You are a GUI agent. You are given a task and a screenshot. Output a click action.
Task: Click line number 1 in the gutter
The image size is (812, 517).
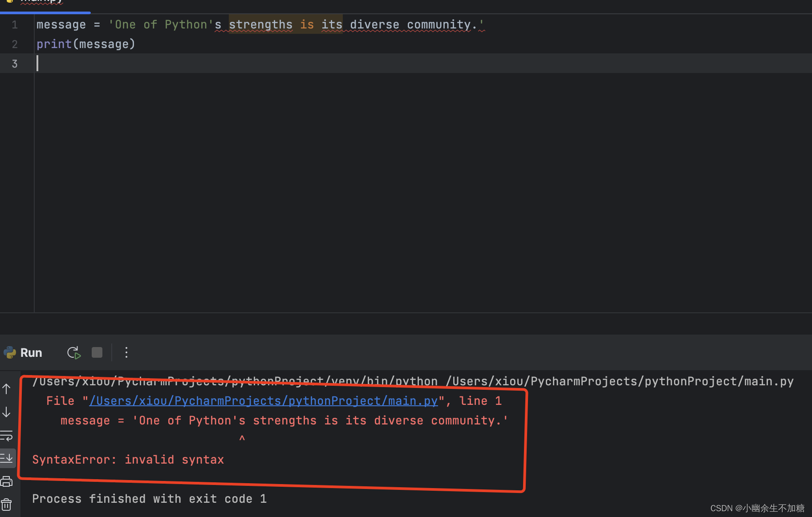pos(15,25)
